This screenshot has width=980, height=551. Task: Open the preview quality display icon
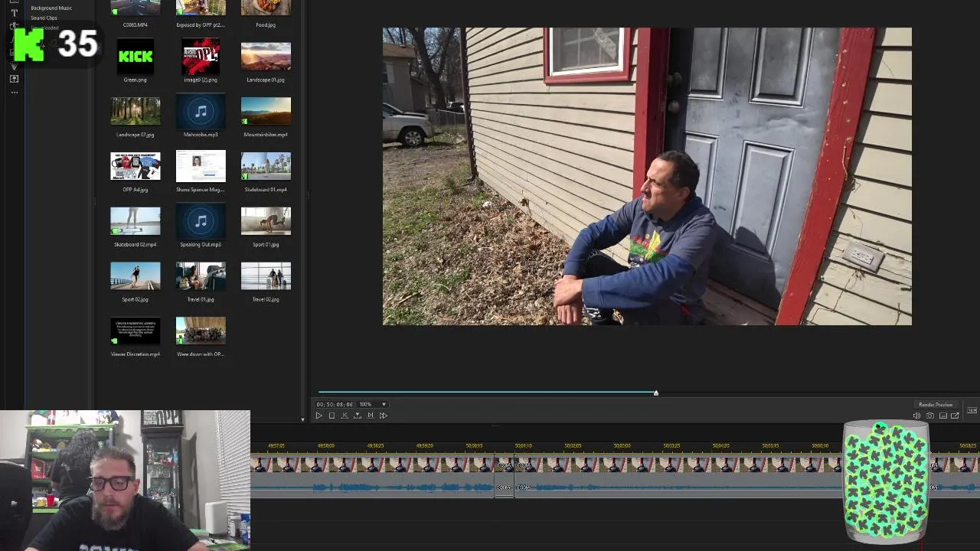[943, 416]
